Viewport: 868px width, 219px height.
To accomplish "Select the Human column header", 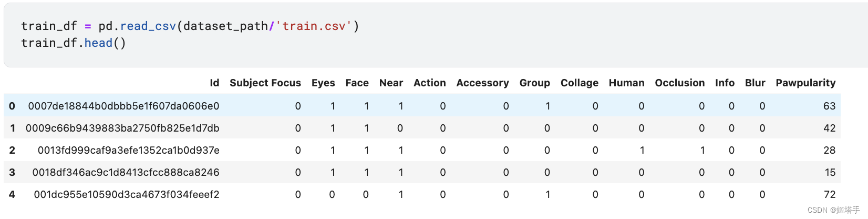I will pyautogui.click(x=626, y=83).
